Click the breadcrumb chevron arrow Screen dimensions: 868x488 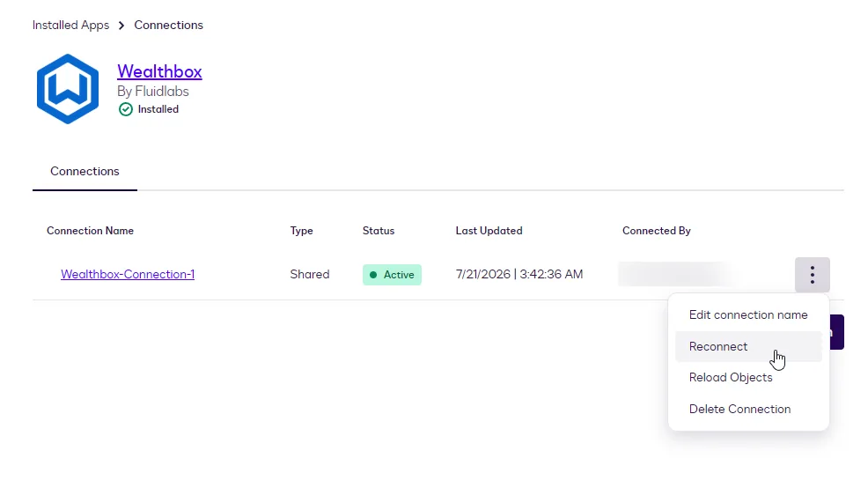(x=121, y=26)
